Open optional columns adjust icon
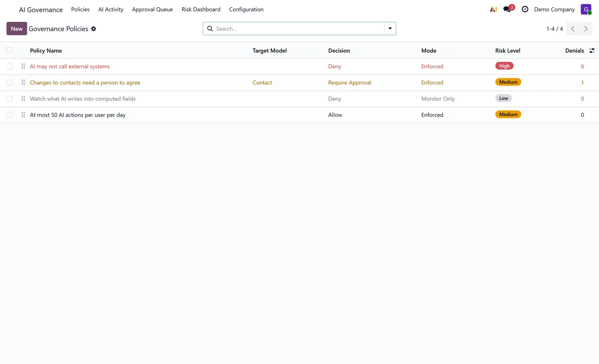599x364 pixels. point(592,50)
